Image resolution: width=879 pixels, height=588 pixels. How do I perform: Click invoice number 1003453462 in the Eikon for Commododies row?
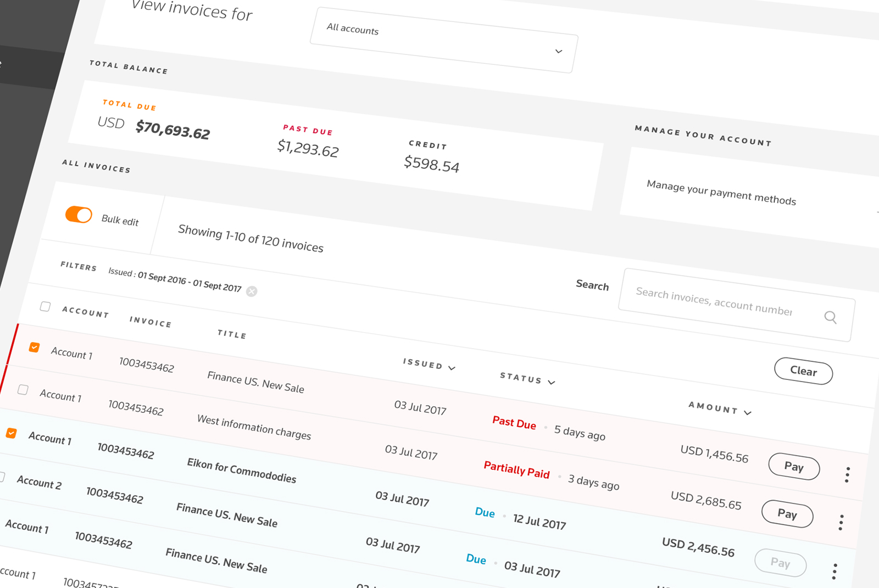(125, 450)
